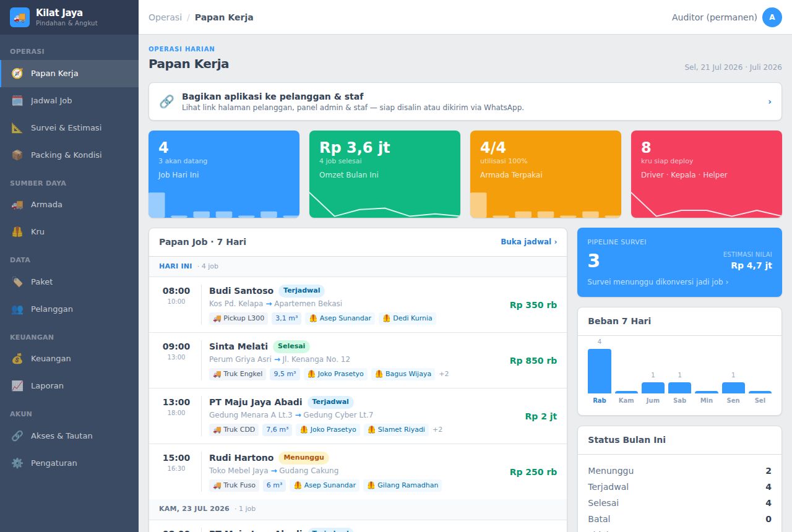Click the Rp 250 rb price

pos(533,472)
